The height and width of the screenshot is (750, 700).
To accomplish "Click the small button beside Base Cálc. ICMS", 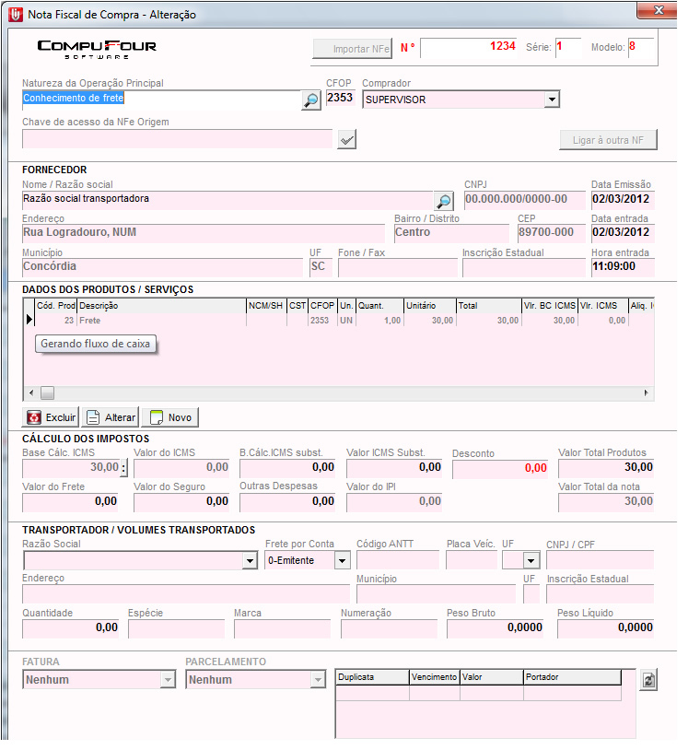I will 123,469.
